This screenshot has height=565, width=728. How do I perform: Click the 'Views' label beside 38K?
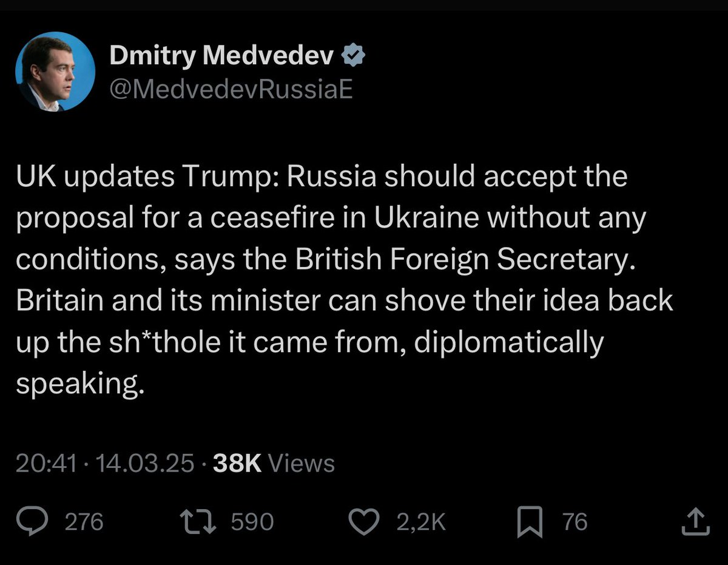(x=301, y=464)
